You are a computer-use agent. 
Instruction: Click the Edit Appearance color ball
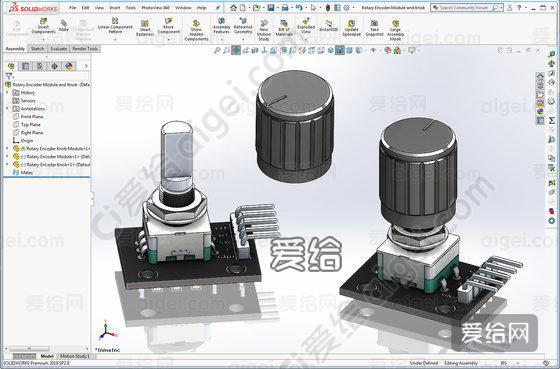388,50
